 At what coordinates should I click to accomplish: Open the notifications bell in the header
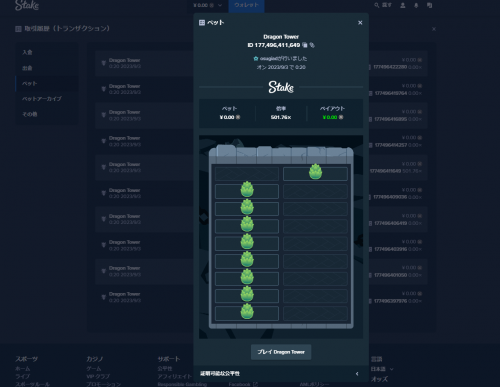tap(416, 5)
